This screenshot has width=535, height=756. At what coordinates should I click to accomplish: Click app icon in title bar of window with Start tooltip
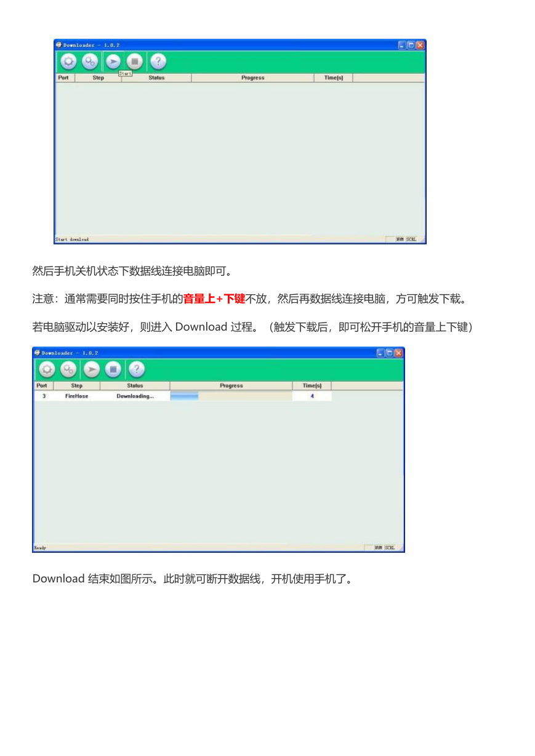click(x=59, y=45)
